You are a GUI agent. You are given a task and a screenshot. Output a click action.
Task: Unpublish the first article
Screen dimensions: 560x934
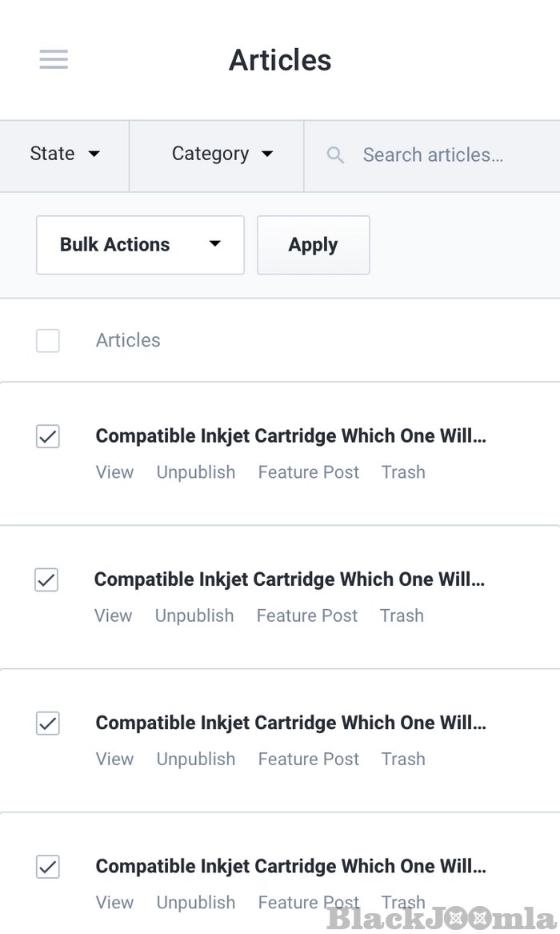[x=196, y=472]
